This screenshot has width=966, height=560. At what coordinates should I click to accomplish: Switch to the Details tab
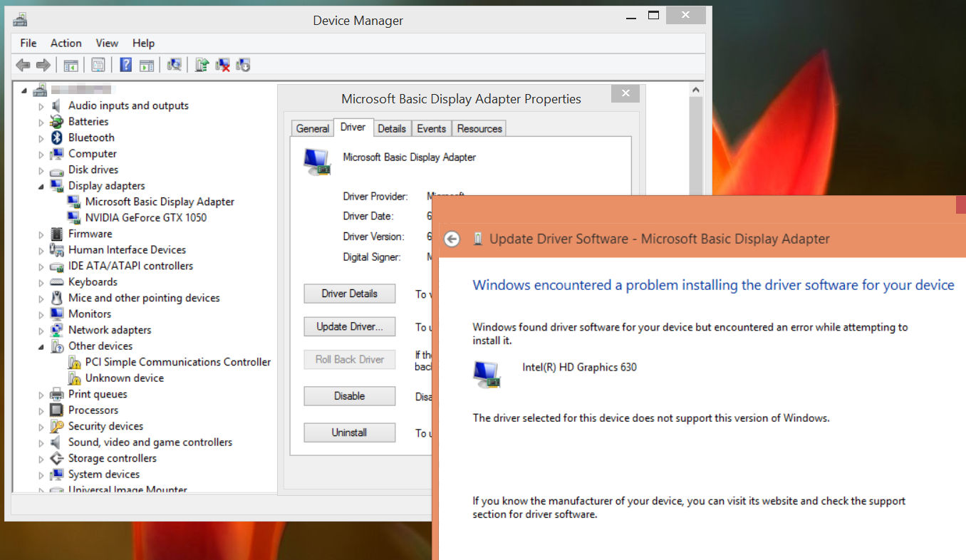coord(392,128)
